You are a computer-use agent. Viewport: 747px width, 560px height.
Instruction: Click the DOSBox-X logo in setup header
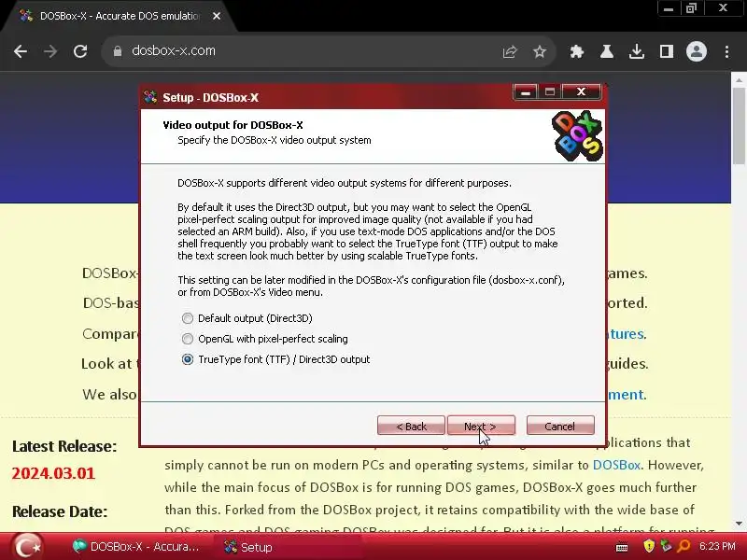[x=577, y=136]
